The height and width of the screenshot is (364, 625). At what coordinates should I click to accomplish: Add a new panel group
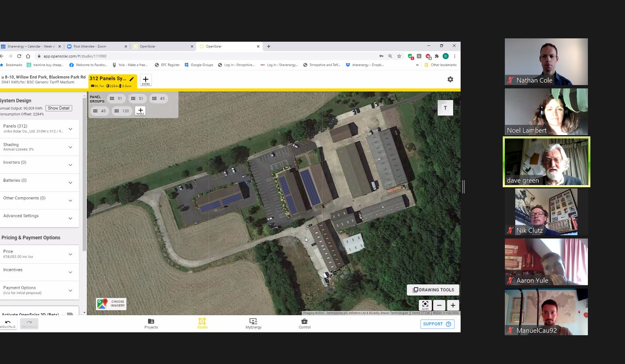[x=141, y=111]
